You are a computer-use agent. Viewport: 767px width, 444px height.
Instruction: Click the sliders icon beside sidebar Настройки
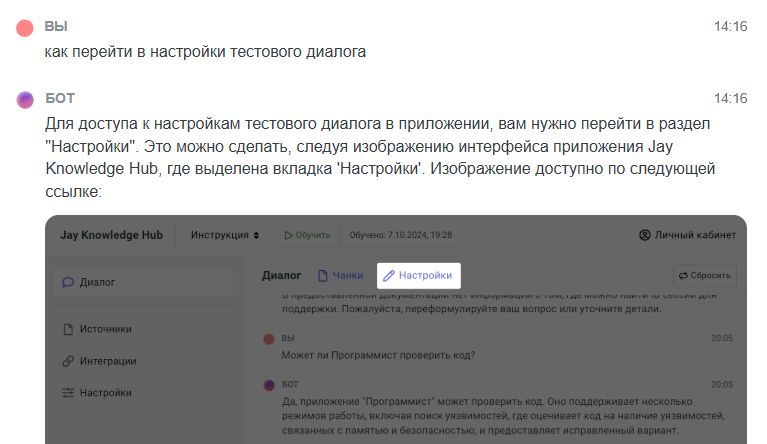(68, 393)
